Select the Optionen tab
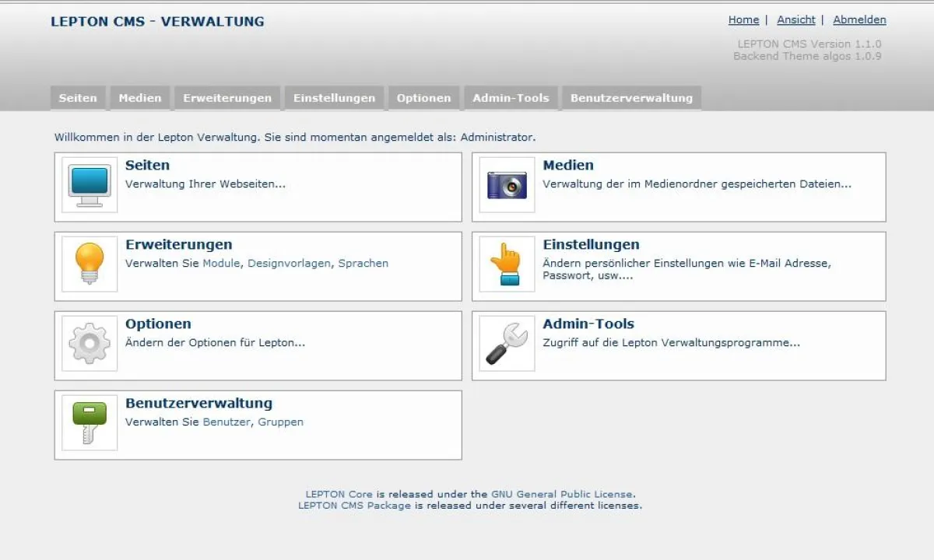Image resolution: width=934 pixels, height=560 pixels. (423, 97)
